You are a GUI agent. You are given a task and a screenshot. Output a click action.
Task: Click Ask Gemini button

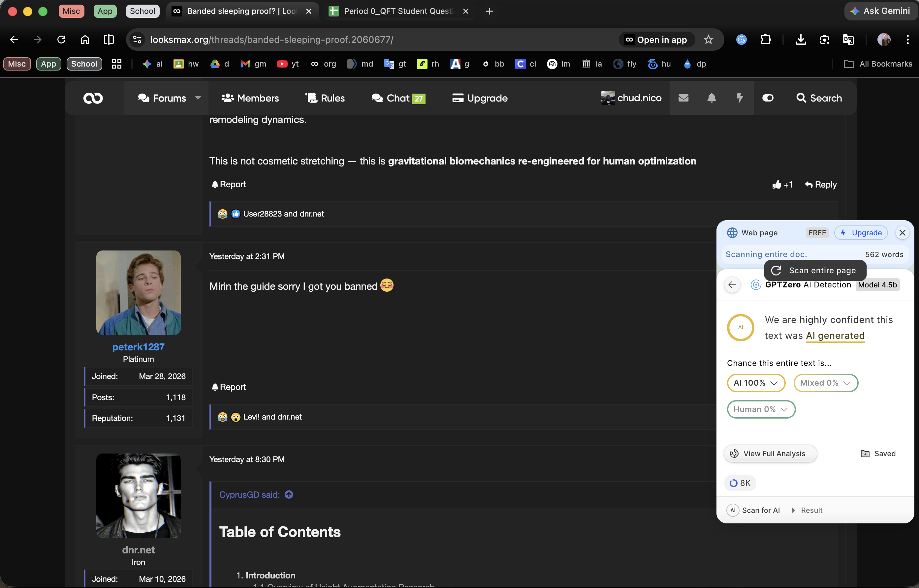tap(881, 11)
